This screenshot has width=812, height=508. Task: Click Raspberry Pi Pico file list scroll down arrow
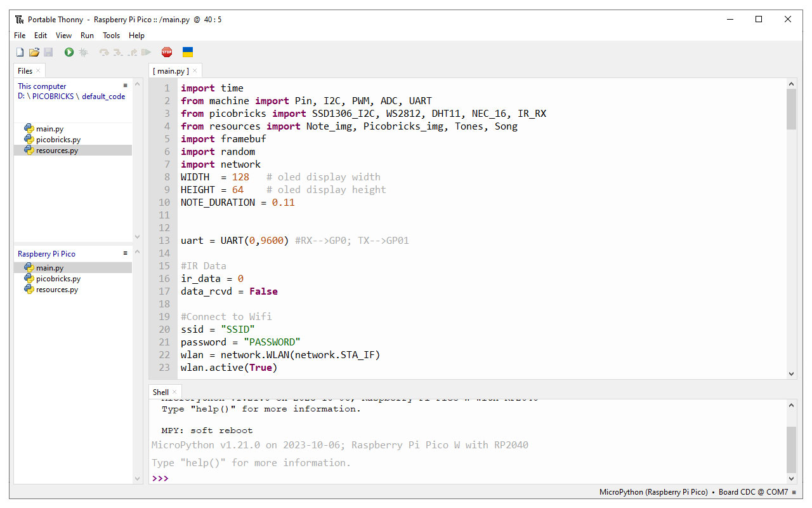(137, 478)
